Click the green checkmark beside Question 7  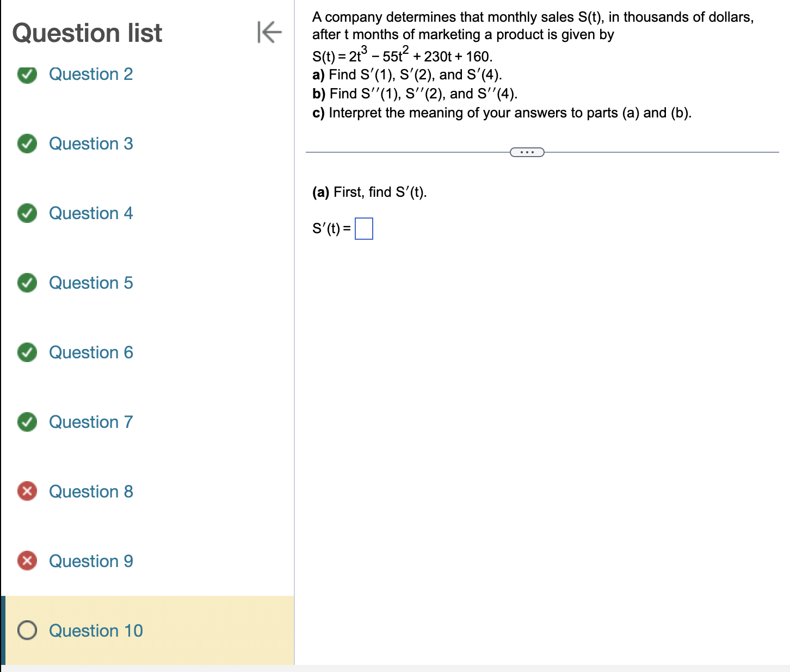(x=27, y=422)
